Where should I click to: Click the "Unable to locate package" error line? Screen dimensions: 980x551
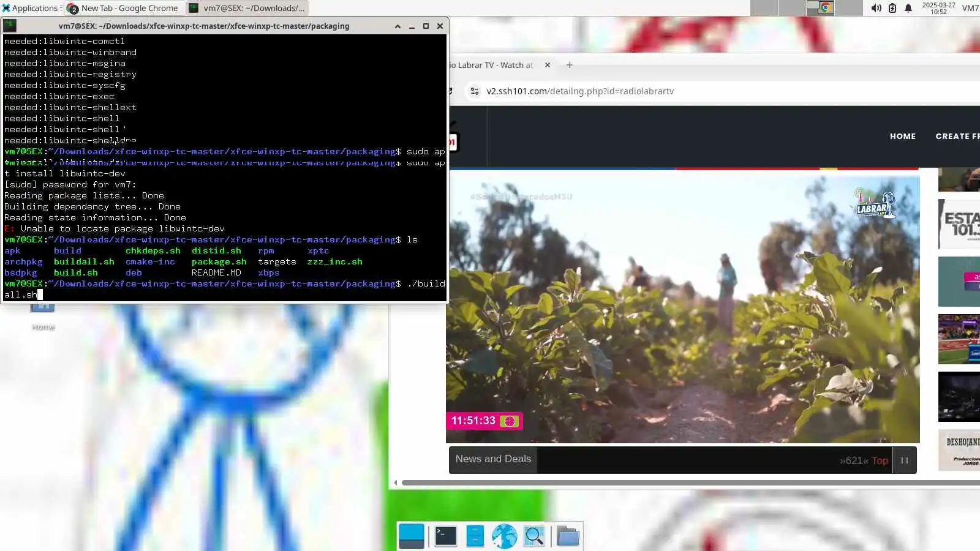115,229
